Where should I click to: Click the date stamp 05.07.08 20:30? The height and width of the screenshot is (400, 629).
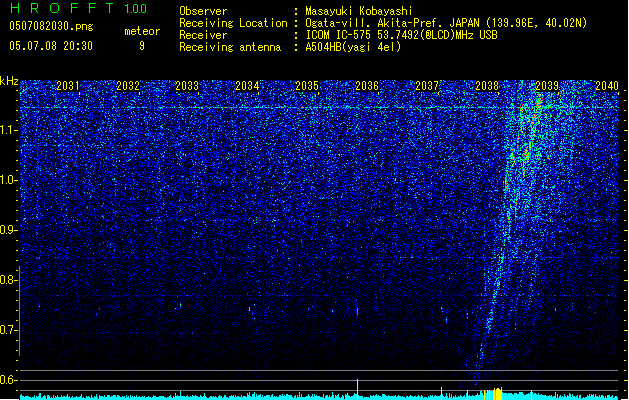51,46
